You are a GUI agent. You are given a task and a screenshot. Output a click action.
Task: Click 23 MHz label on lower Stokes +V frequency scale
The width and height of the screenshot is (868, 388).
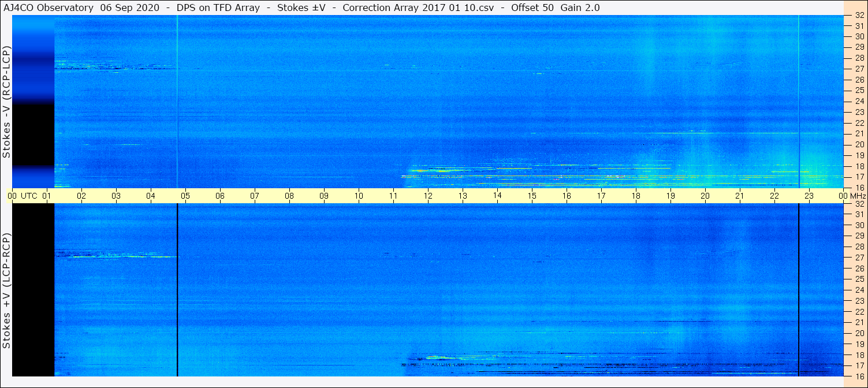(859, 300)
